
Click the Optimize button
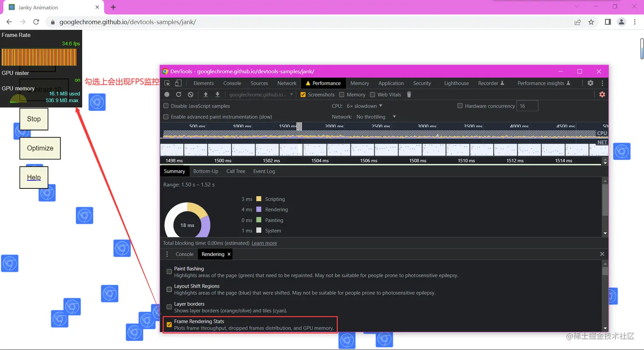coord(40,148)
